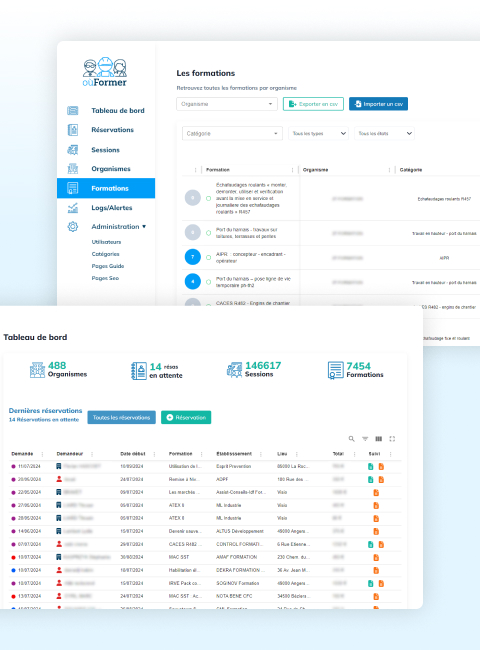The width and height of the screenshot is (480, 650).
Task: Click the Toutes les réservations button
Action: click(121, 417)
